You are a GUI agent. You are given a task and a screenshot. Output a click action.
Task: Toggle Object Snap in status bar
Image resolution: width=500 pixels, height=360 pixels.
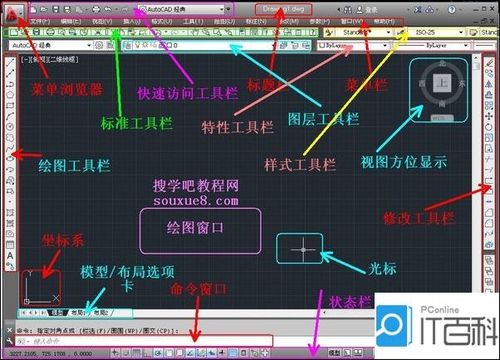click(169, 353)
